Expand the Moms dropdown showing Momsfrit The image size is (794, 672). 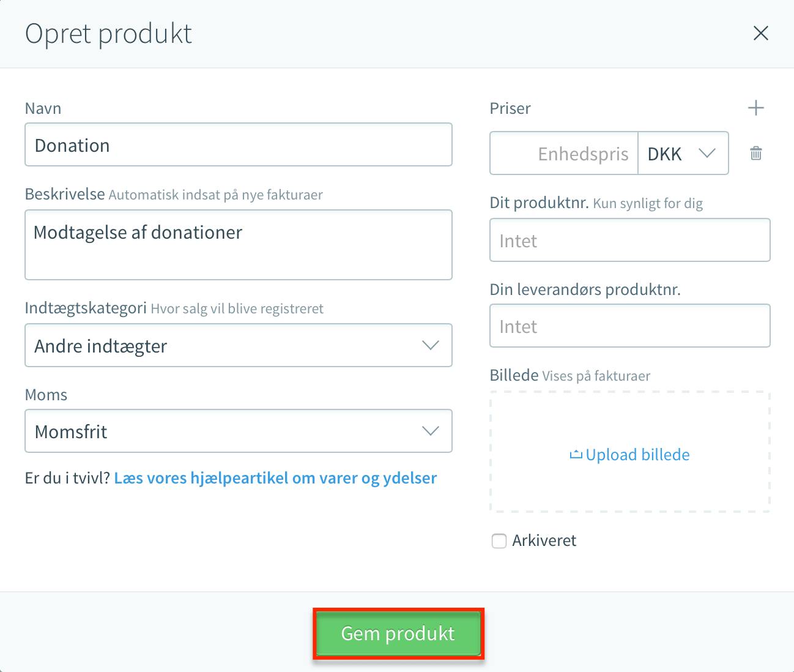click(x=239, y=431)
